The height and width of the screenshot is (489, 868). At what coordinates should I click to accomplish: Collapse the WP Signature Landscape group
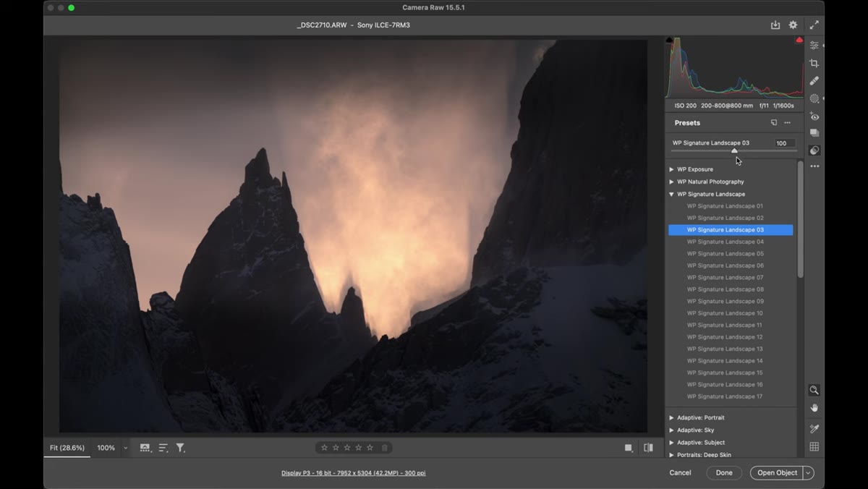(671, 194)
